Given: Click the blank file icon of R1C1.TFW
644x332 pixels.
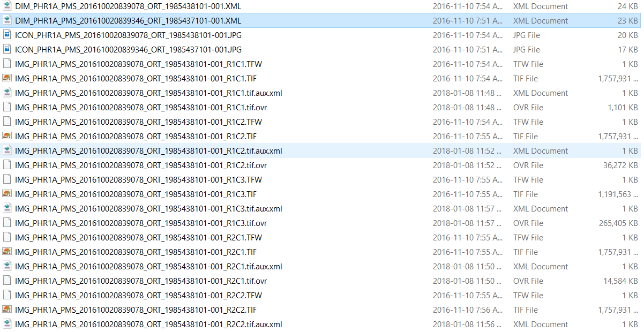Looking at the screenshot, I should click(x=7, y=64).
